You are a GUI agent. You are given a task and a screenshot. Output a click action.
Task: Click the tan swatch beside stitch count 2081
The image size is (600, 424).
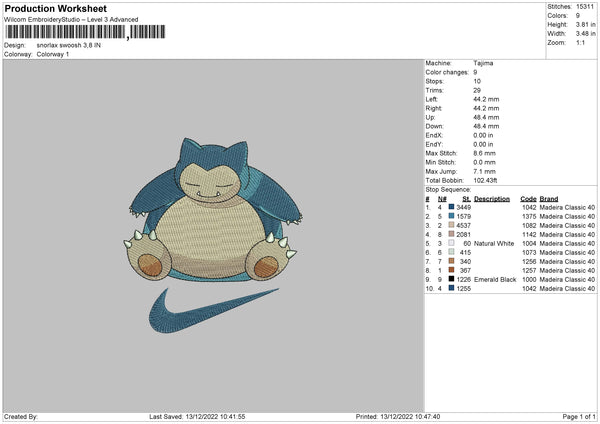[451, 234]
